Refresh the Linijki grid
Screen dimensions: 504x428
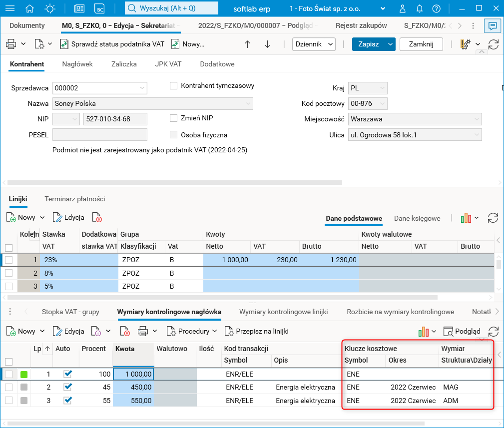pyautogui.click(x=493, y=218)
